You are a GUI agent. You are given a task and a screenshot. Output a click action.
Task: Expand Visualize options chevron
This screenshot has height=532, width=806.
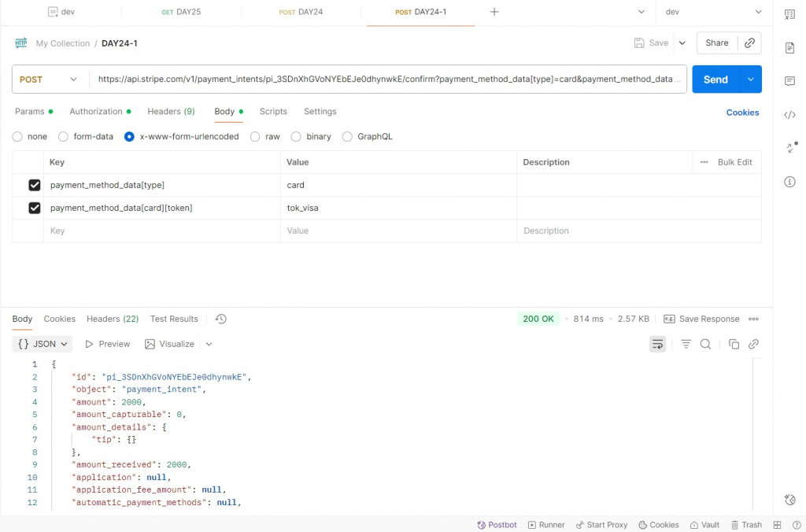[x=209, y=344]
